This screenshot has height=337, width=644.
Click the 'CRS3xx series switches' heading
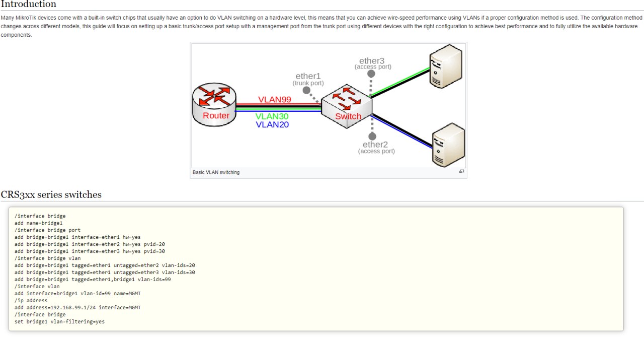[51, 194]
